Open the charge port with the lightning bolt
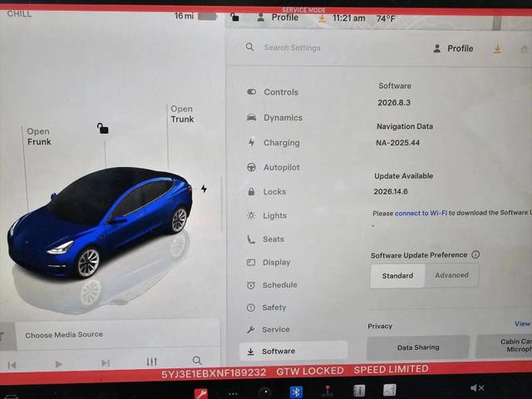 click(204, 189)
